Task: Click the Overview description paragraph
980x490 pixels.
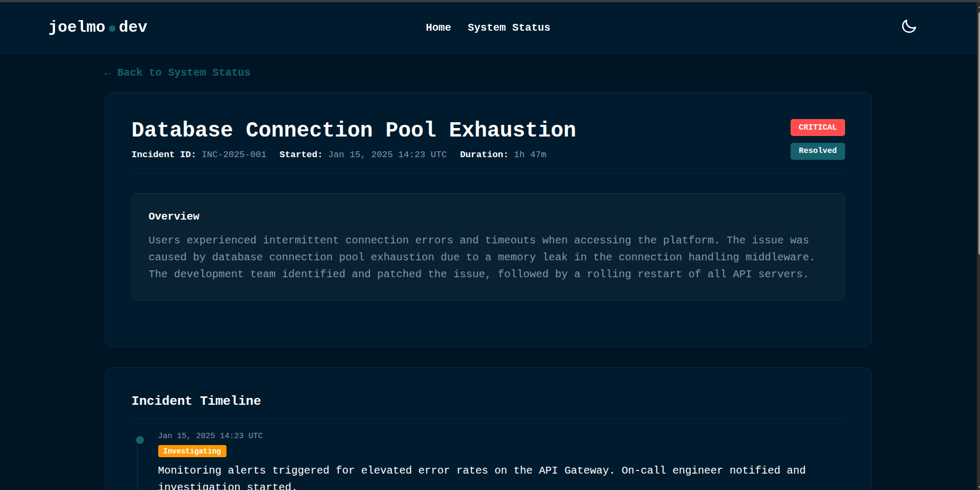Action: 480,257
